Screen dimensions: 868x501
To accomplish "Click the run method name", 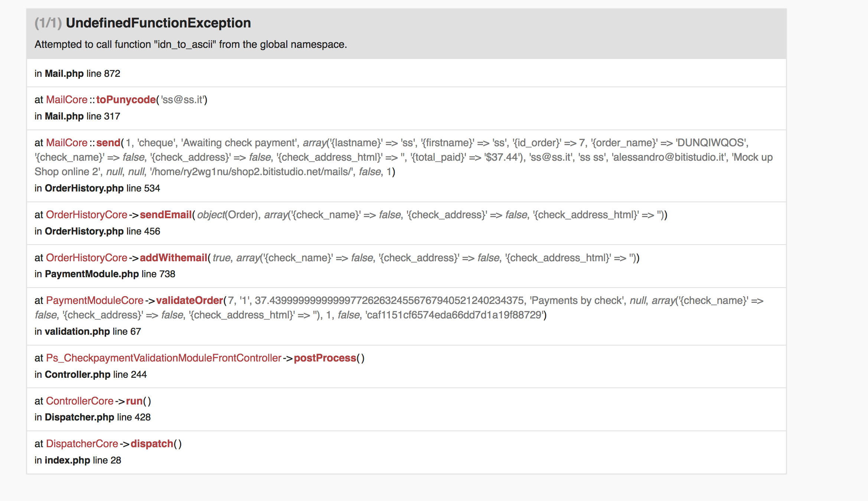I will click(134, 401).
